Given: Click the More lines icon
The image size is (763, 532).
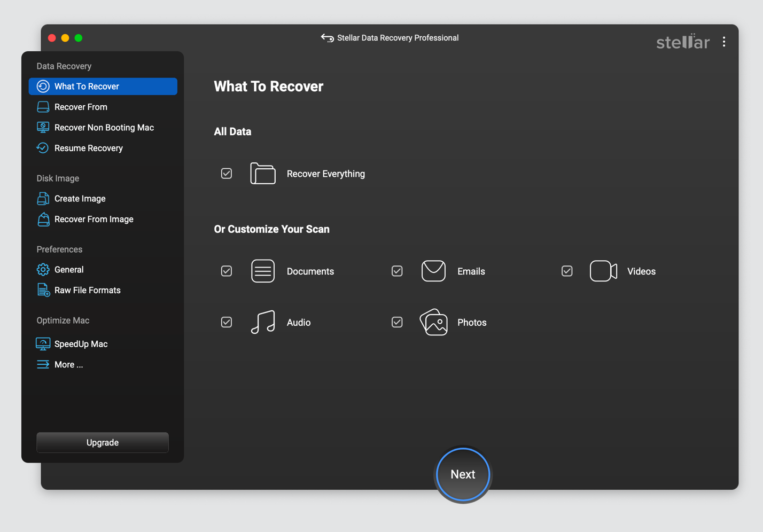Looking at the screenshot, I should (x=43, y=364).
